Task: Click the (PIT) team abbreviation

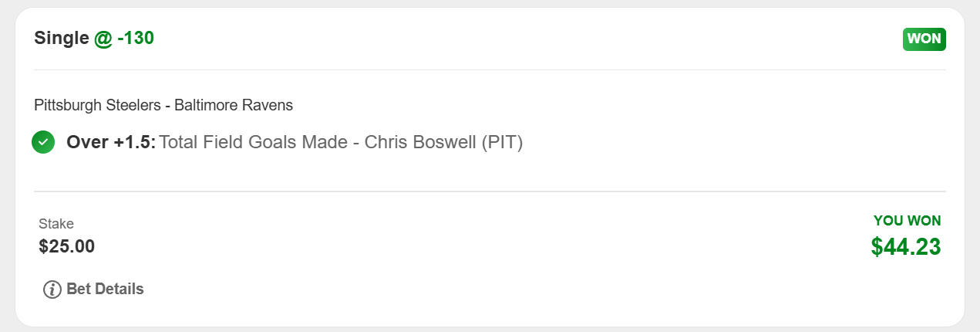Action: (502, 143)
